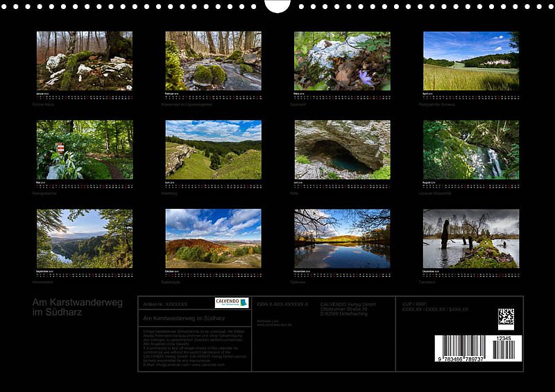Image resolution: width=555 pixels, height=392 pixels.
Task: Click the QR code
Action: click(506, 318)
